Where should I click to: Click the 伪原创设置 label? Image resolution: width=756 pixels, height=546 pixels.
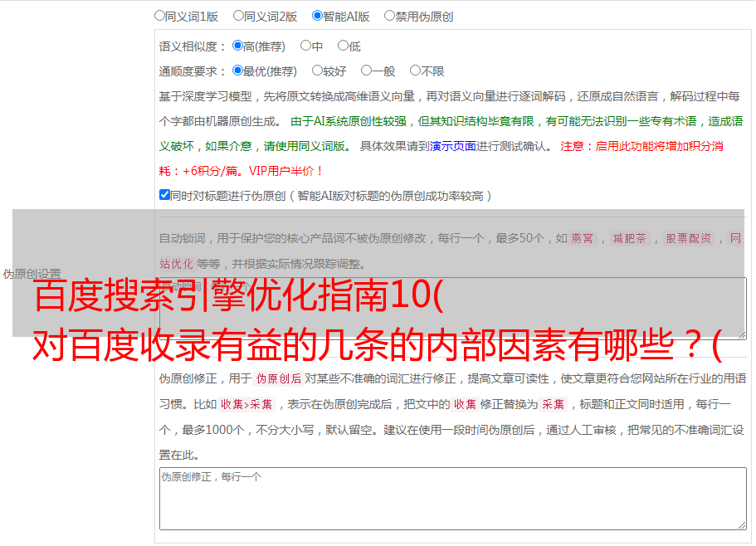click(x=32, y=274)
